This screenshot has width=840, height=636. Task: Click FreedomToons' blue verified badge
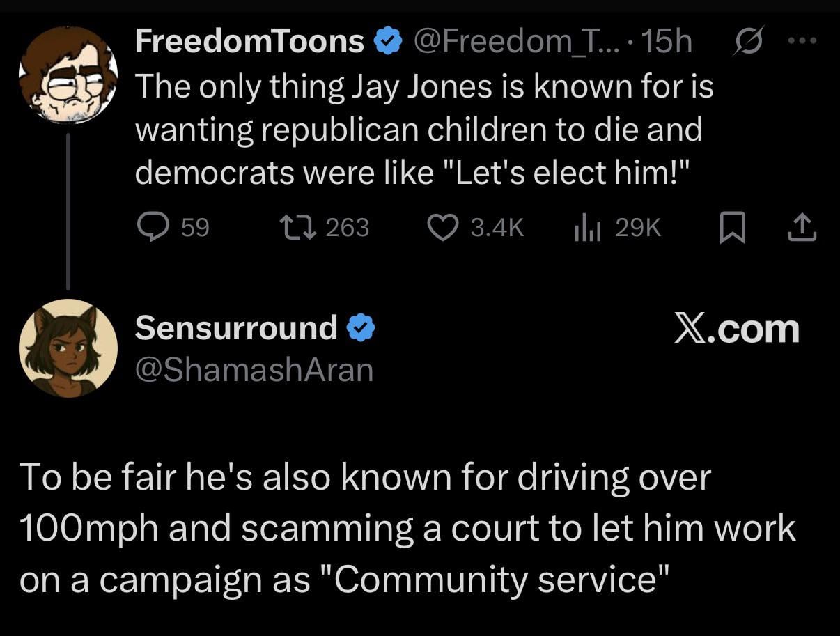[x=388, y=42]
